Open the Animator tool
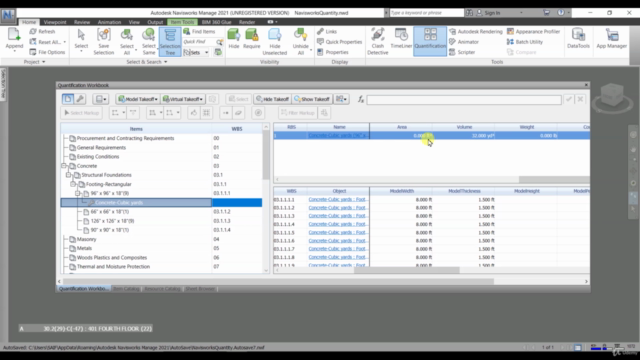Image resolution: width=640 pixels, height=360 pixels. point(464,42)
